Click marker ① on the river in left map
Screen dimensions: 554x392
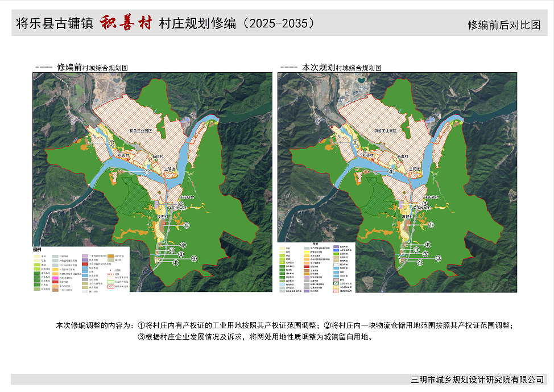146,171
